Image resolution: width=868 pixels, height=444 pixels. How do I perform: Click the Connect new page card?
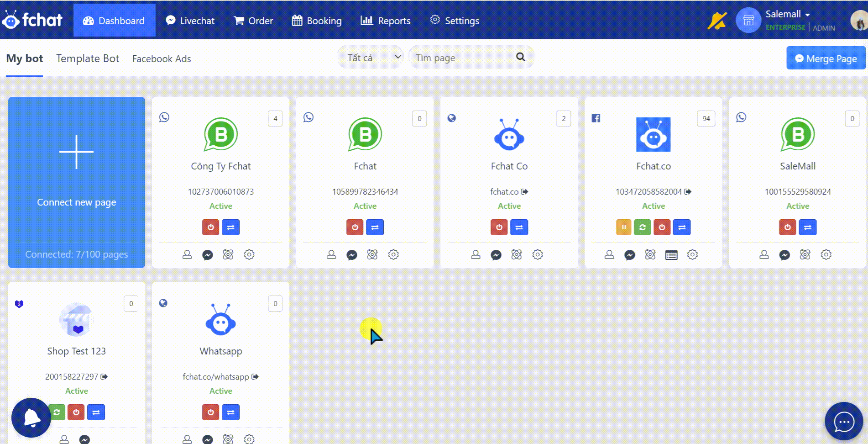[x=77, y=182]
